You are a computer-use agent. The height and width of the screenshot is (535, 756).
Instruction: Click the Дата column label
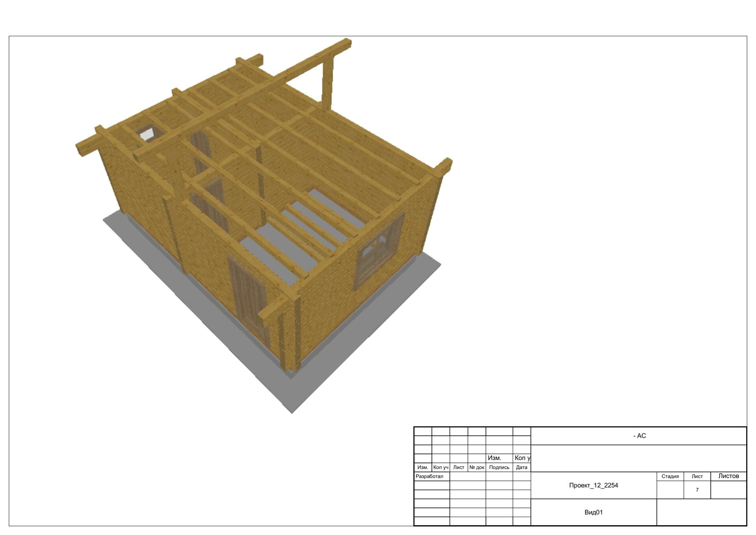pos(521,467)
